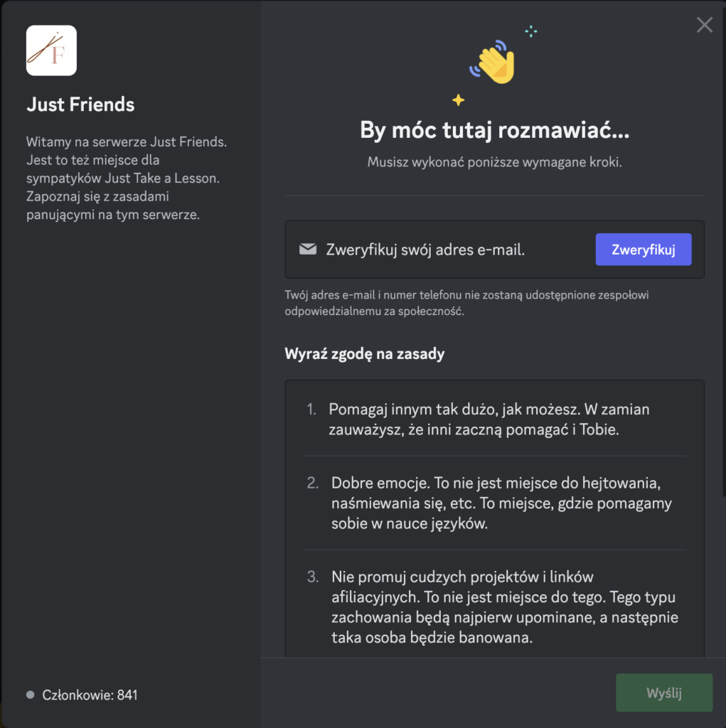Image resolution: width=726 pixels, height=728 pixels.
Task: Click the Musisz wykonać poniższe kroki subtitle
Action: click(x=495, y=162)
